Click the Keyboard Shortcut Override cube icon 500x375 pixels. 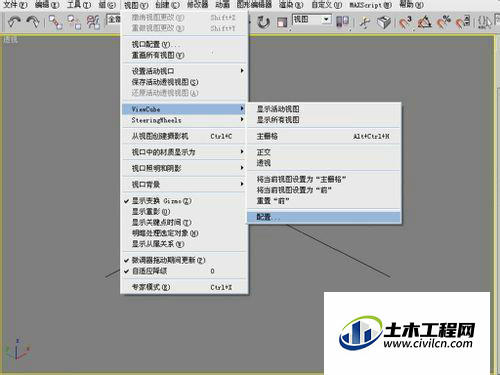pos(384,22)
